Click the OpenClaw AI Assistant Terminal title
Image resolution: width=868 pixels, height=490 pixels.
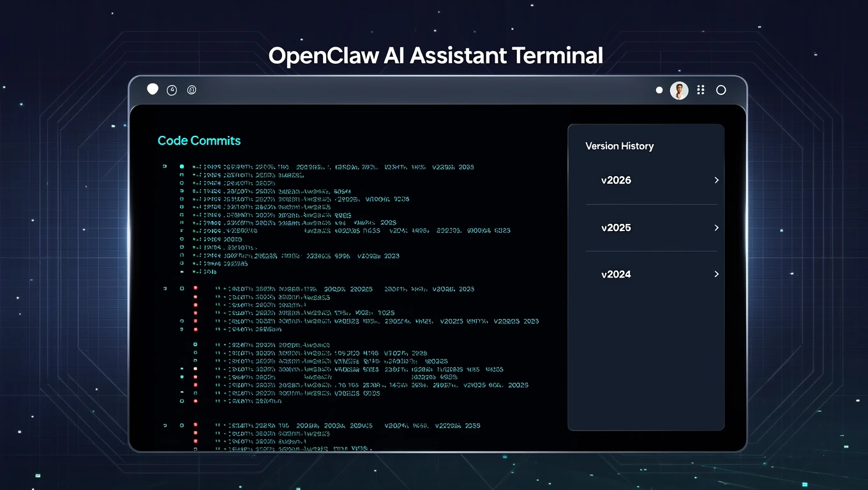tap(435, 56)
